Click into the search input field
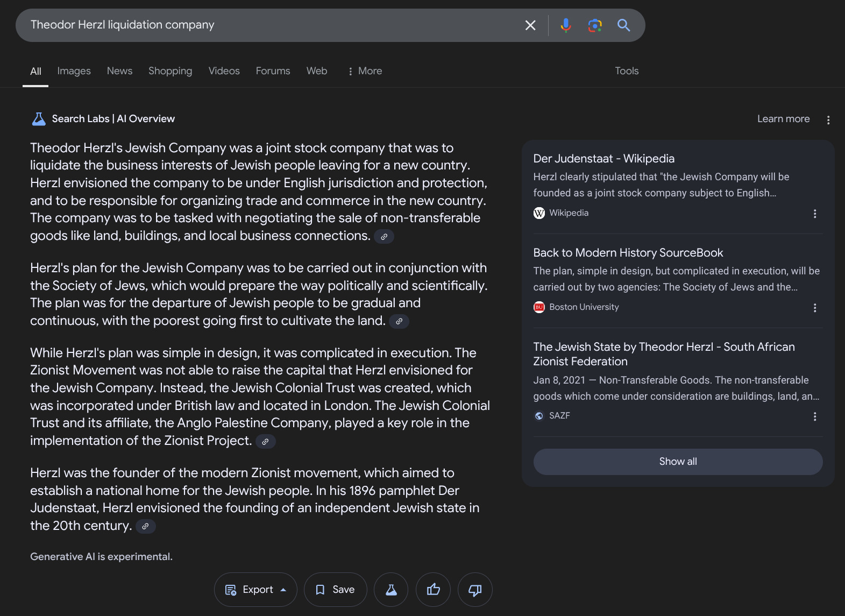The width and height of the screenshot is (845, 616). point(269,25)
